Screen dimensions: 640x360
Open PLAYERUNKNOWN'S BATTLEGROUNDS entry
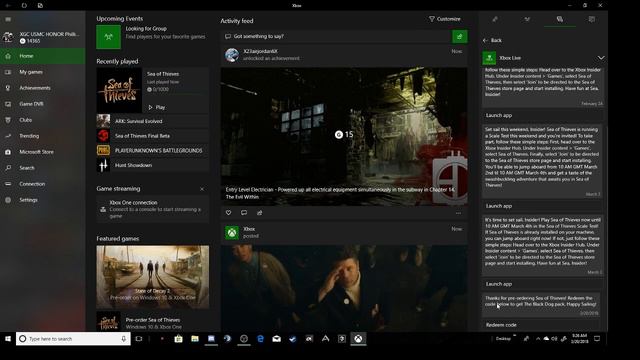pyautogui.click(x=153, y=151)
